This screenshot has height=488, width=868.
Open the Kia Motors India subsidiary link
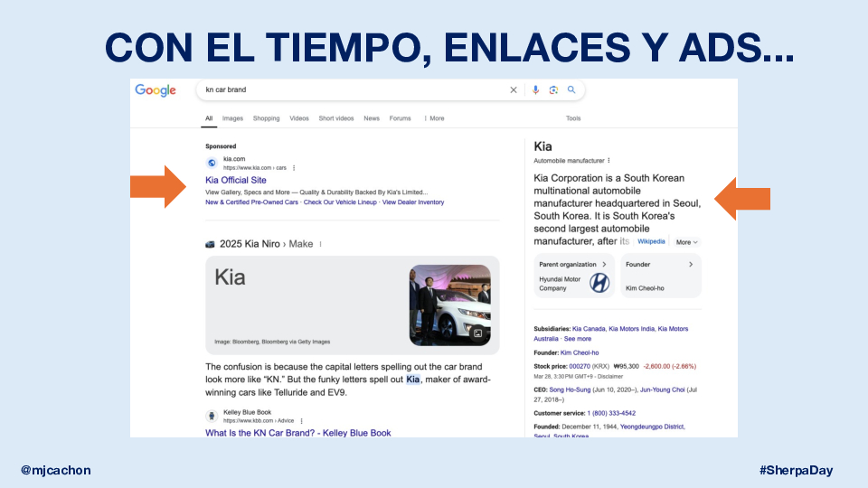click(x=631, y=329)
